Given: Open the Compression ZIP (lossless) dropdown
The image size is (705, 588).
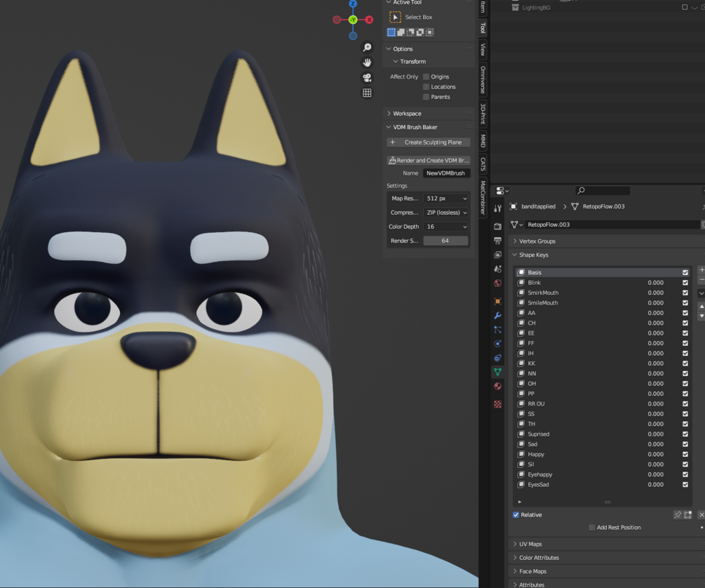Looking at the screenshot, I should tap(446, 213).
